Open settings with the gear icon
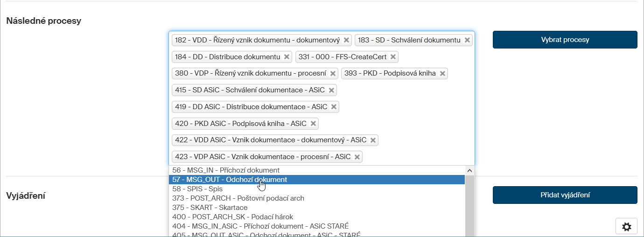644x237 pixels. click(x=626, y=227)
